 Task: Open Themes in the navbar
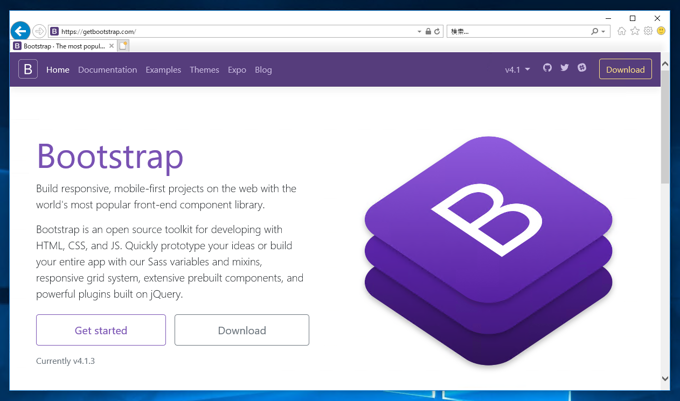(x=204, y=70)
